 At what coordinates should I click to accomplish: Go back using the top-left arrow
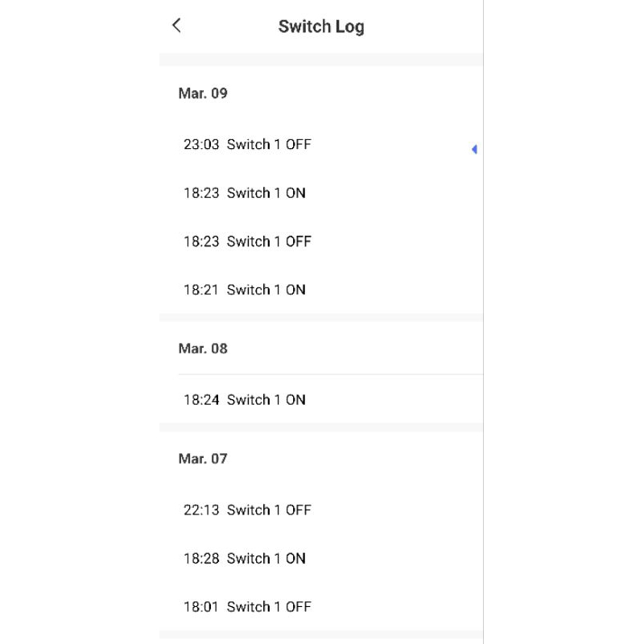click(177, 26)
